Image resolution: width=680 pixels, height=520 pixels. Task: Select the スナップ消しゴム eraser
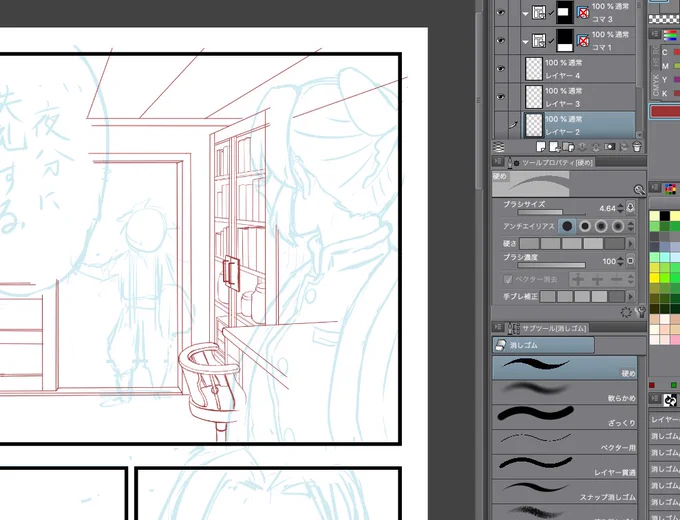pyautogui.click(x=565, y=491)
